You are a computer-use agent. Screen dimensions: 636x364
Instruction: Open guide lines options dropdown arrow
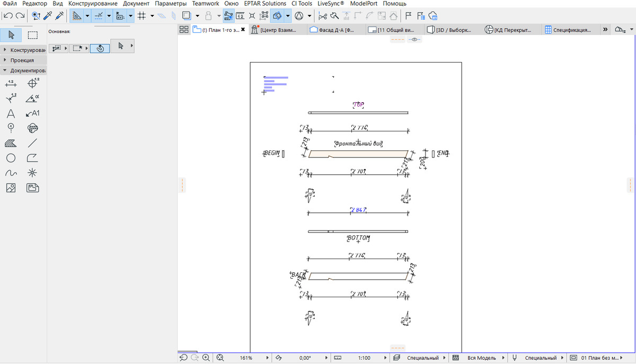pos(87,16)
